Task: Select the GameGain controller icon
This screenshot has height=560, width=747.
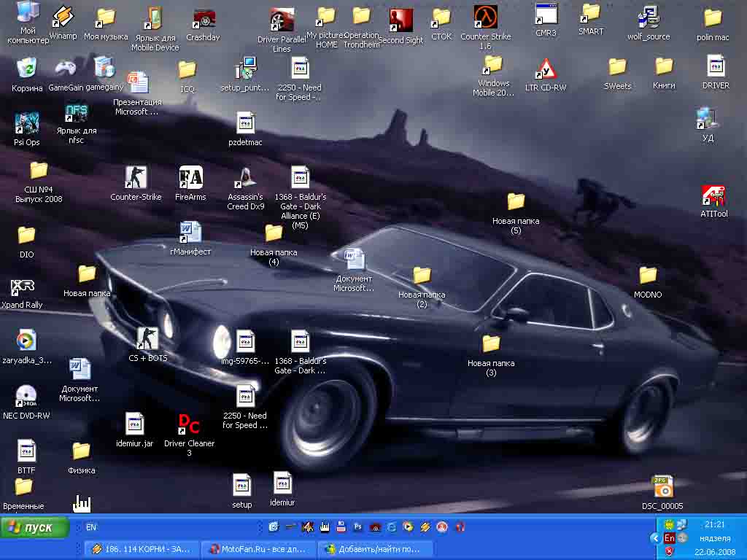Action: tap(65, 69)
